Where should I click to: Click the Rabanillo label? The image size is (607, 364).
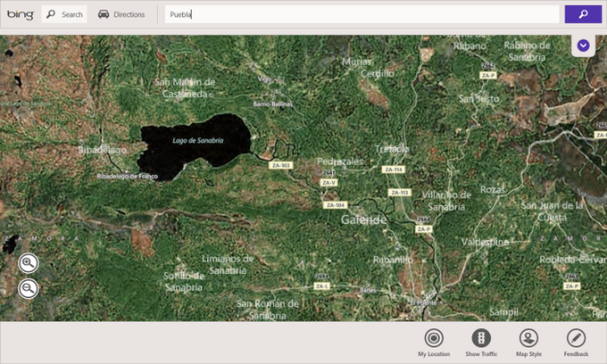click(x=393, y=260)
